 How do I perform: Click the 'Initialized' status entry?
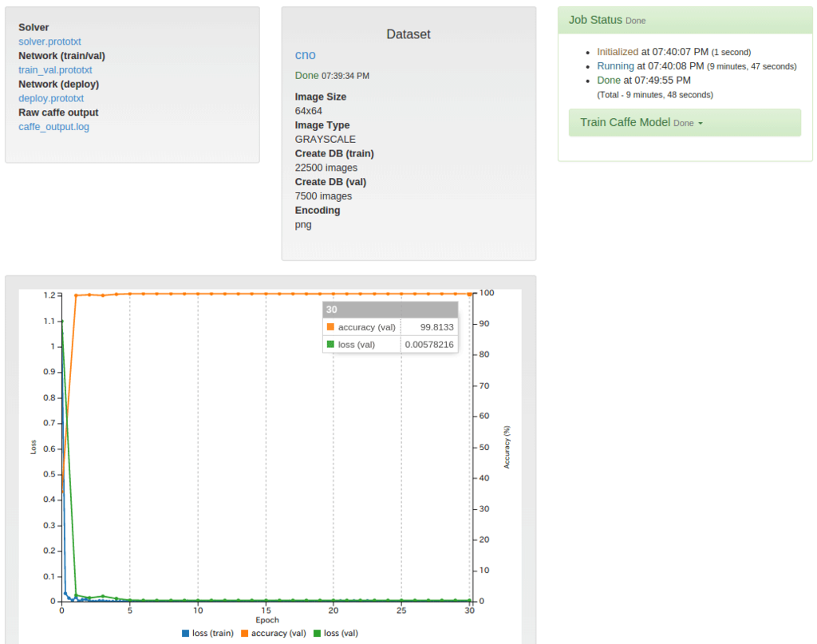(618, 52)
